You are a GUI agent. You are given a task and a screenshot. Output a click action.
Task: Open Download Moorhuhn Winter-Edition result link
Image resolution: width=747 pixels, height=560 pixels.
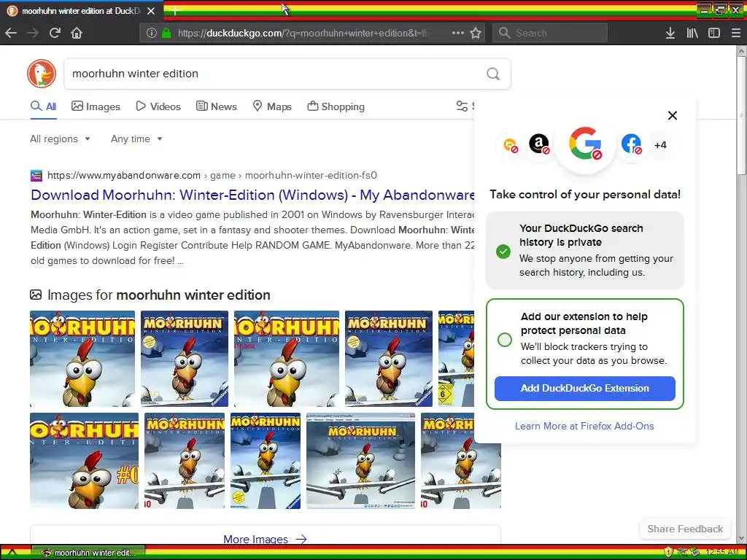pyautogui.click(x=252, y=195)
